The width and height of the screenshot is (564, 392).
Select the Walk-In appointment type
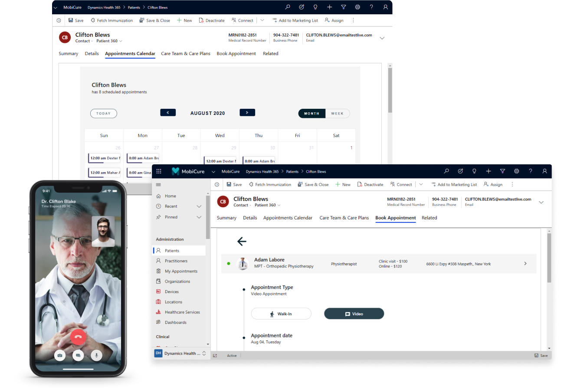[281, 314]
